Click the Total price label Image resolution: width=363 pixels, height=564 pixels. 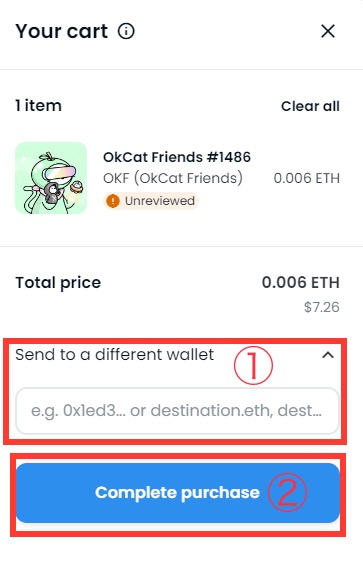[58, 283]
